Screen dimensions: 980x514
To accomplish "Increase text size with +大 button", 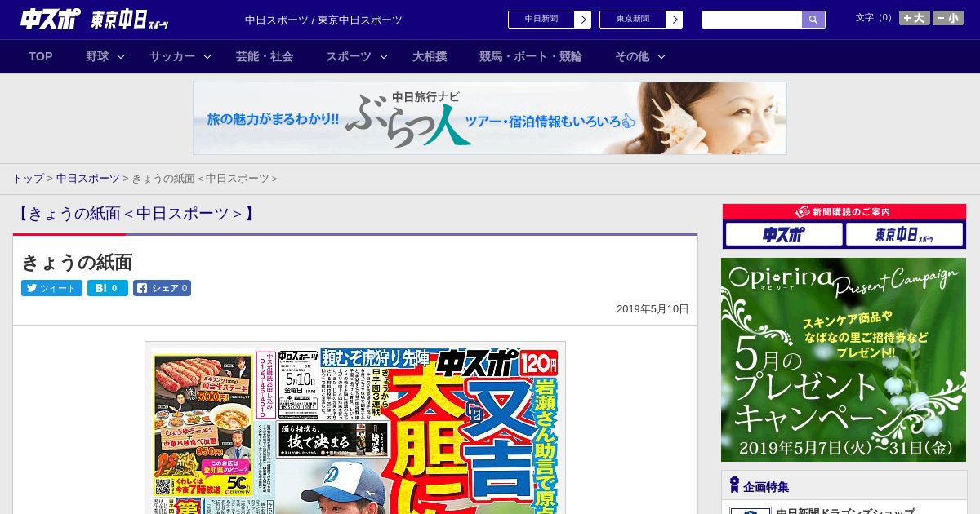I will [x=915, y=18].
